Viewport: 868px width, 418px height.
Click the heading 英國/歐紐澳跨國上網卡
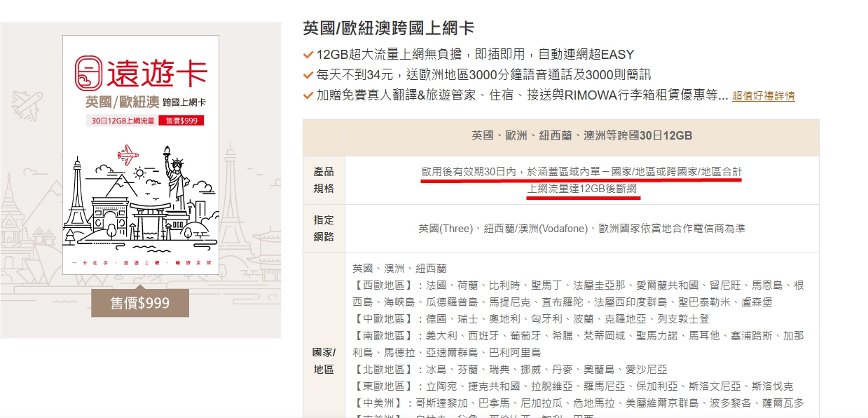(x=388, y=28)
